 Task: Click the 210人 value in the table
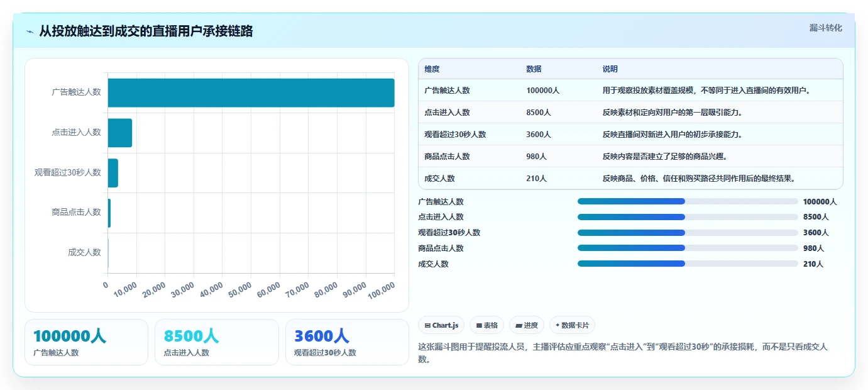(x=536, y=179)
